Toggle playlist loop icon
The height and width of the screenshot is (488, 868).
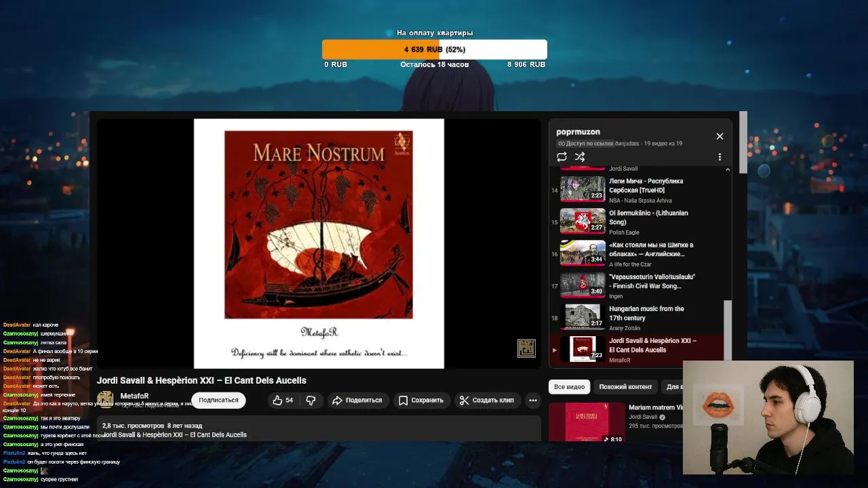click(561, 157)
